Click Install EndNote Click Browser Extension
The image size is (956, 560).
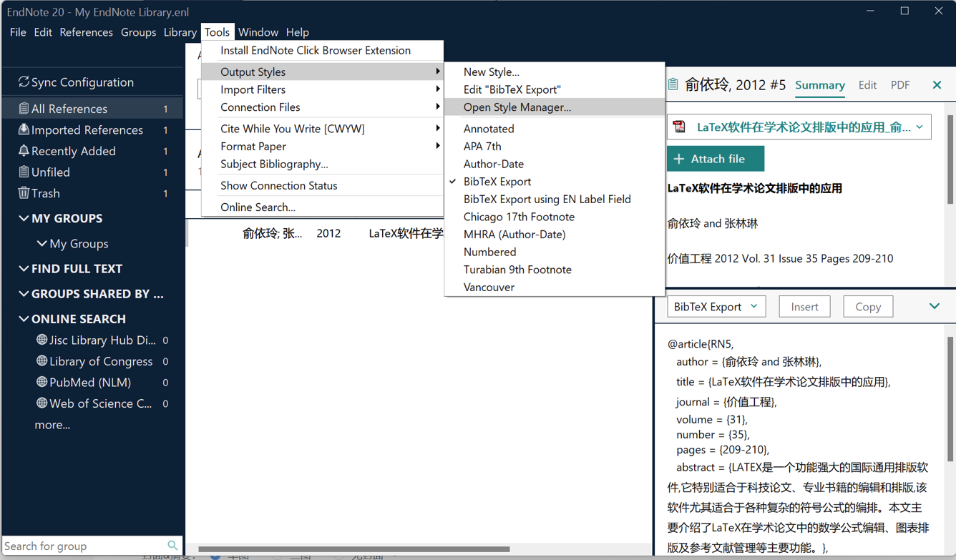(x=322, y=50)
